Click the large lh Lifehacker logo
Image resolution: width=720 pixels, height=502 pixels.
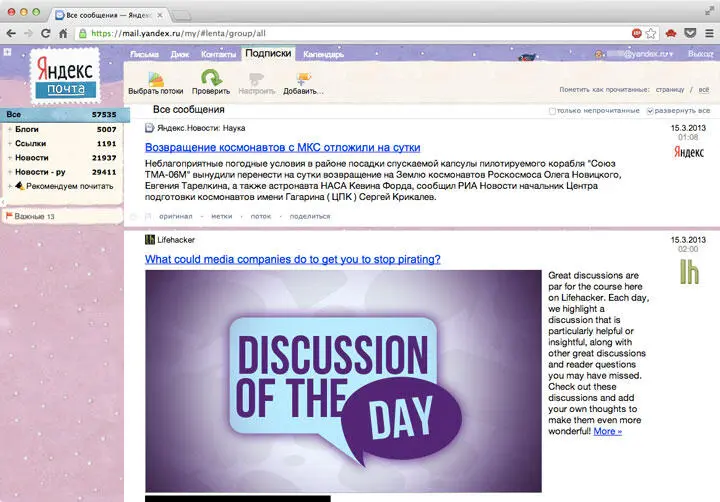coord(689,272)
